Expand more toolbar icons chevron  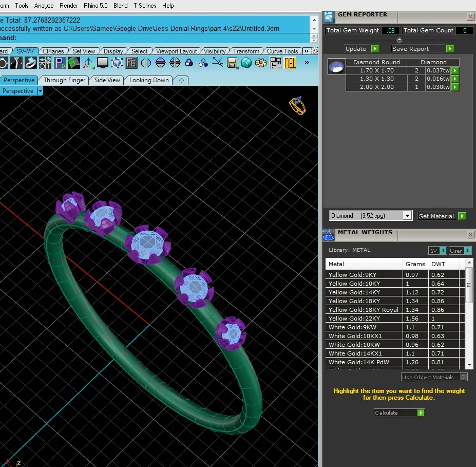click(307, 62)
